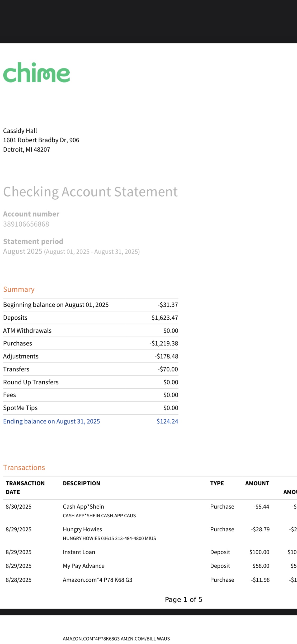Select the Purchases total -$1,219.38

point(163,343)
